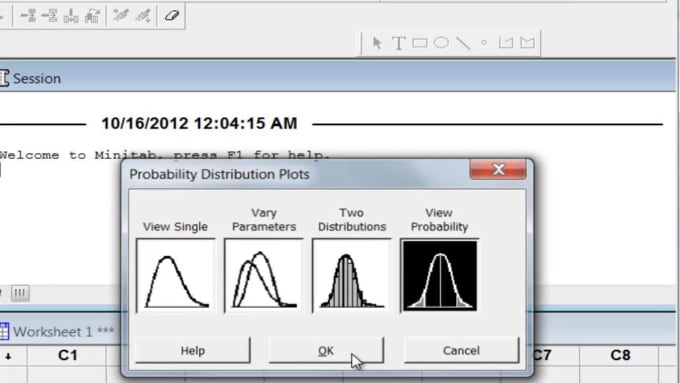
Task: Click the next brushed row icon
Action: [x=143, y=16]
